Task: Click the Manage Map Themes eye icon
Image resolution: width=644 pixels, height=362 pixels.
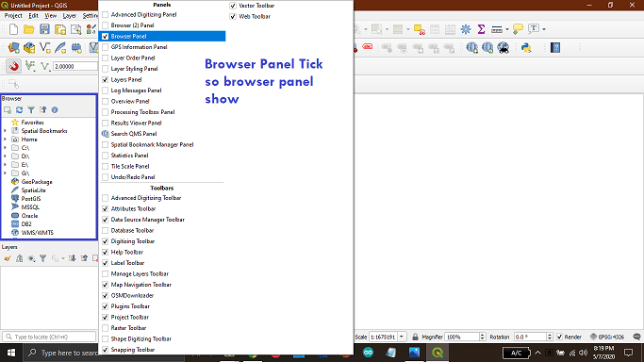Action: point(31,258)
